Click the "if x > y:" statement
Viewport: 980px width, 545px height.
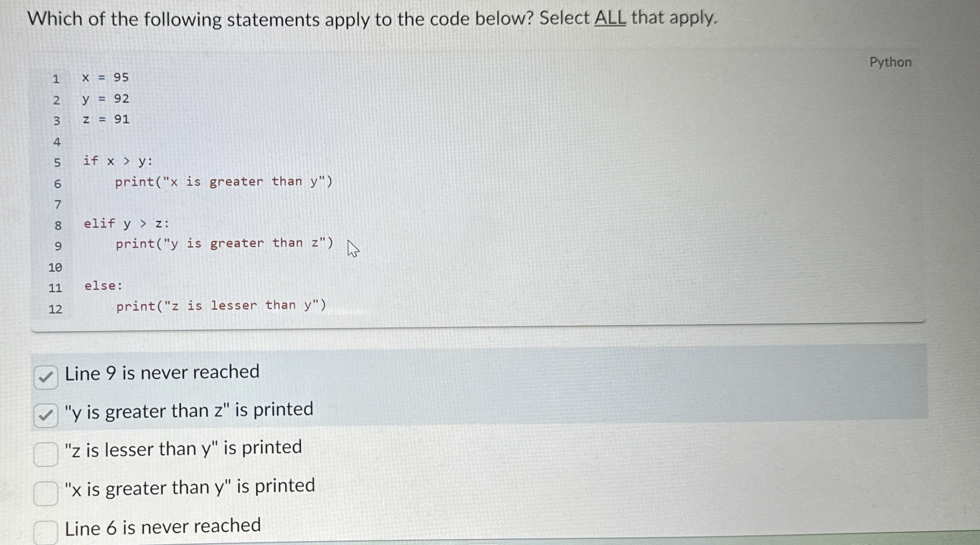(x=117, y=161)
